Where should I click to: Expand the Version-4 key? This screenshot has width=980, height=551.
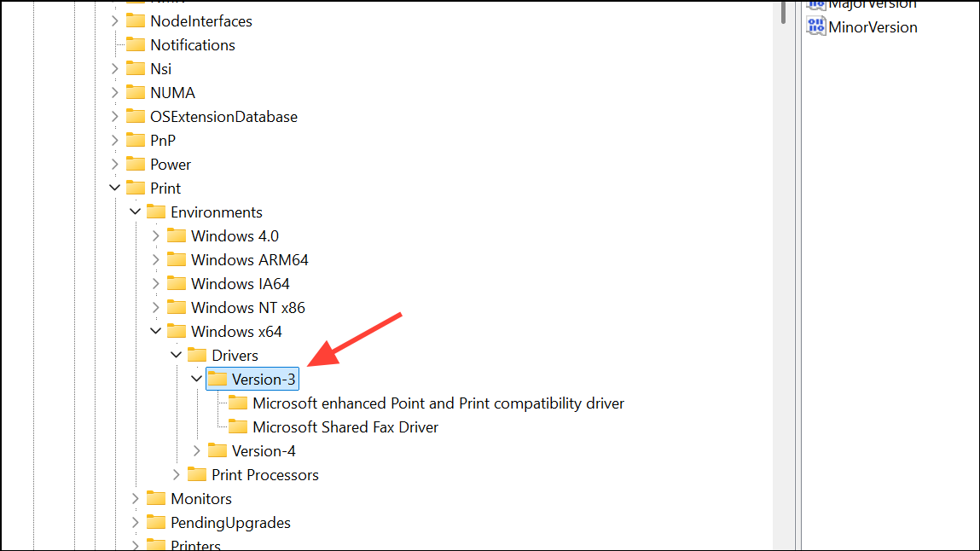197,450
